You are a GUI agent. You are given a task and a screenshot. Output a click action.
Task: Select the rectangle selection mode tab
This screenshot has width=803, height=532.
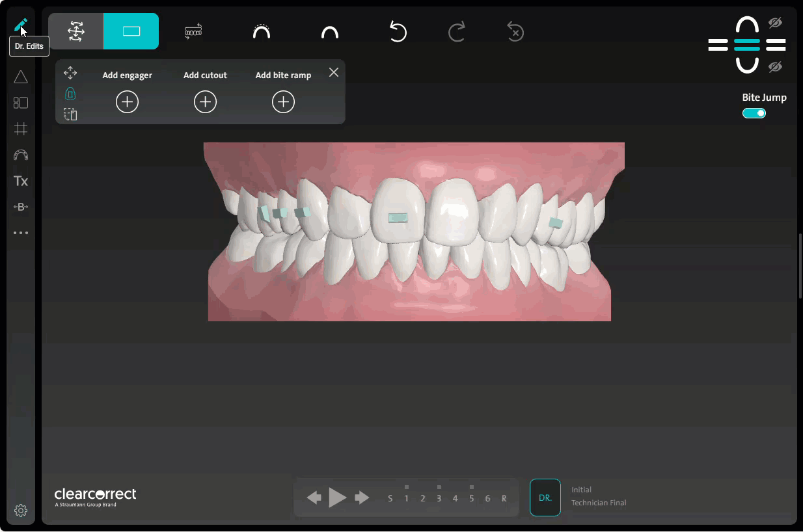click(130, 31)
